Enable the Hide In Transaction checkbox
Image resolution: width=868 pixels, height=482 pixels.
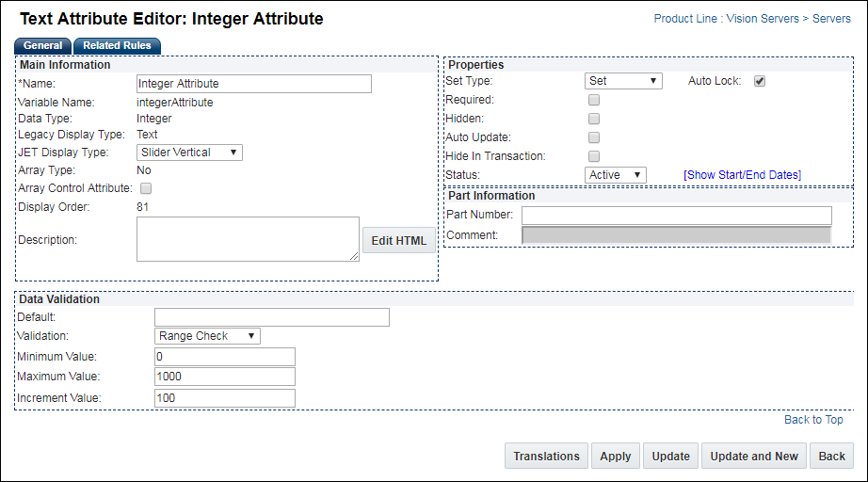point(594,156)
